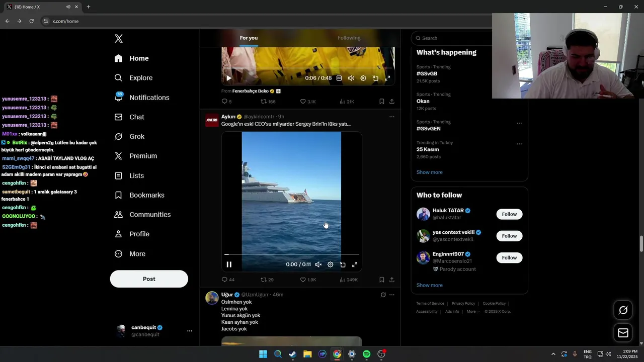
Task: Expand the More menu in sidebar
Action: [130, 254]
